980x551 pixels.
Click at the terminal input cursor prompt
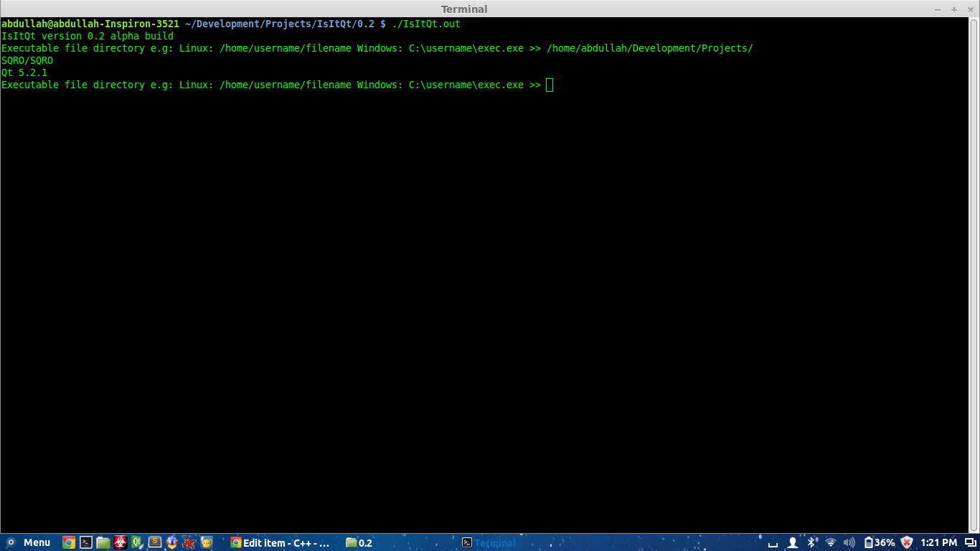[x=550, y=85]
